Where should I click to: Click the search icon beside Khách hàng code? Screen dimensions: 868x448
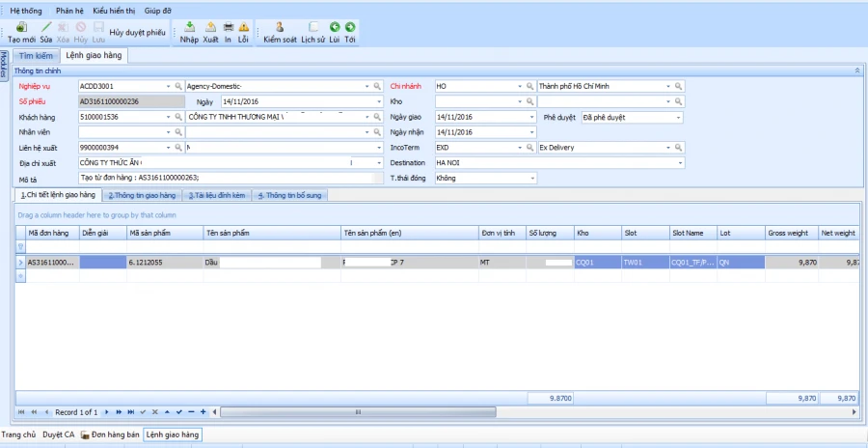click(x=178, y=117)
